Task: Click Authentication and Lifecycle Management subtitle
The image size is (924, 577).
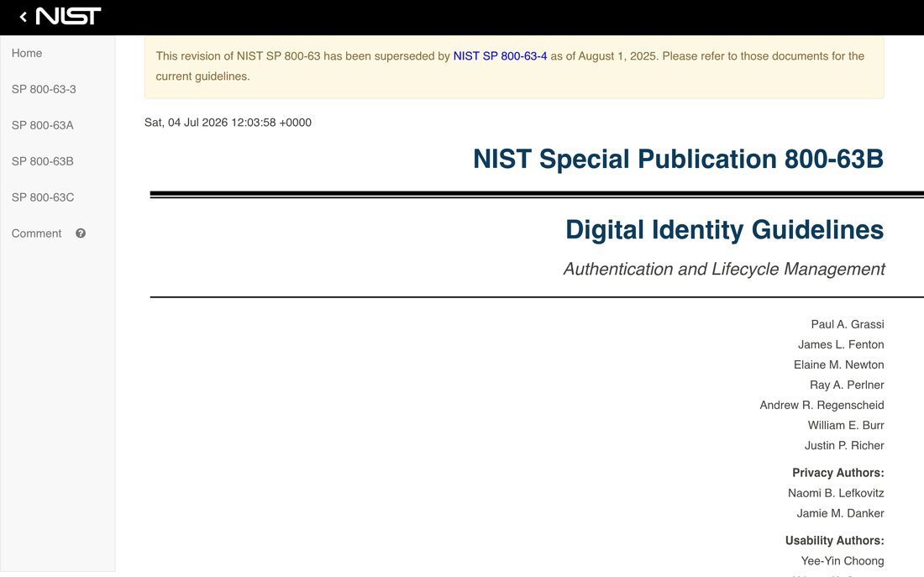Action: tap(724, 269)
